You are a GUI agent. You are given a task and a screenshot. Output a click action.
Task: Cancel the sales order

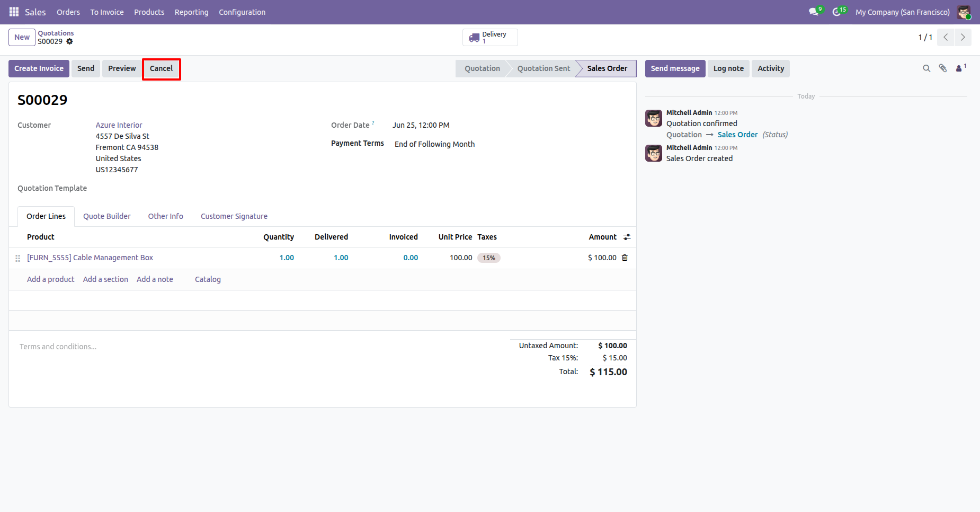162,69
